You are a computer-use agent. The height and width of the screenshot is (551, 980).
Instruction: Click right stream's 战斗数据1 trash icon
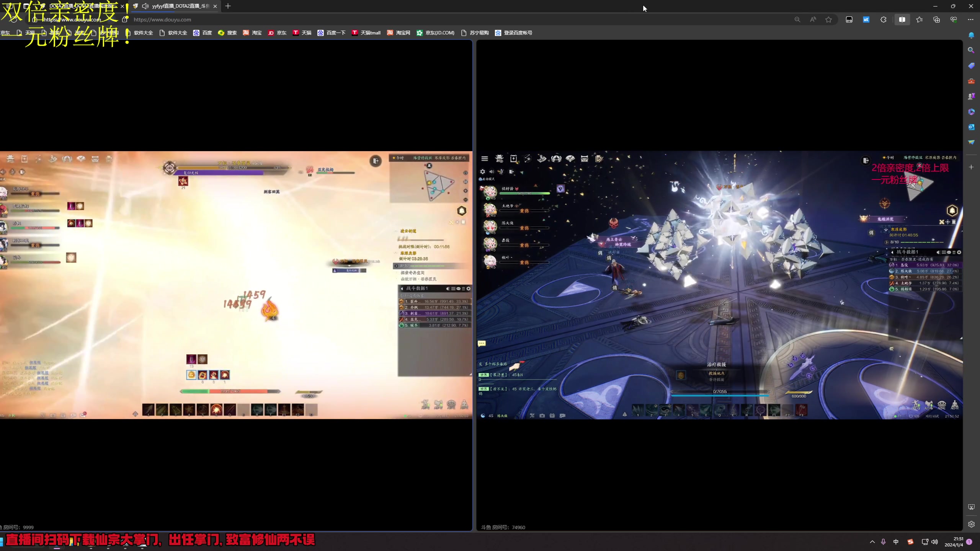tap(954, 252)
